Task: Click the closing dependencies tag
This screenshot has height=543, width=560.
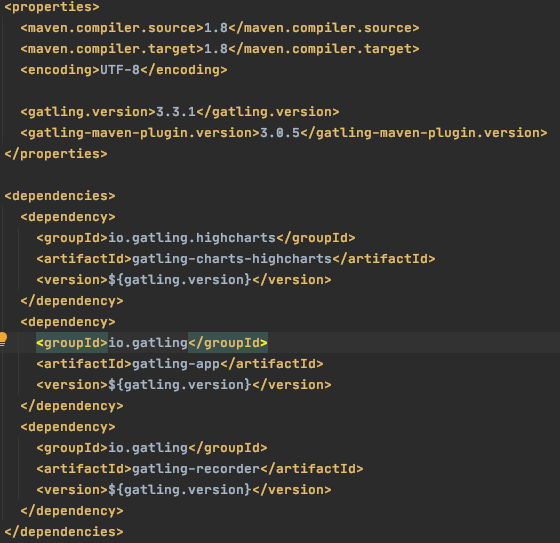Action: (x=64, y=532)
